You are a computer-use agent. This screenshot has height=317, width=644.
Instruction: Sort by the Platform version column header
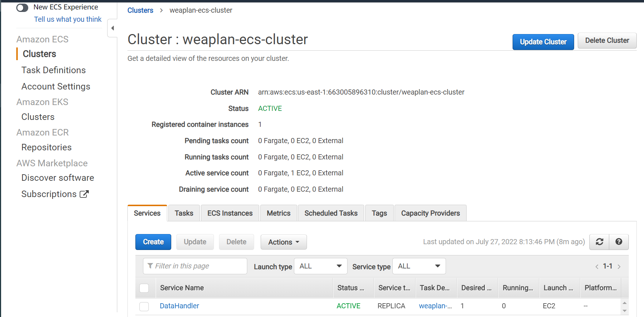pyautogui.click(x=601, y=288)
